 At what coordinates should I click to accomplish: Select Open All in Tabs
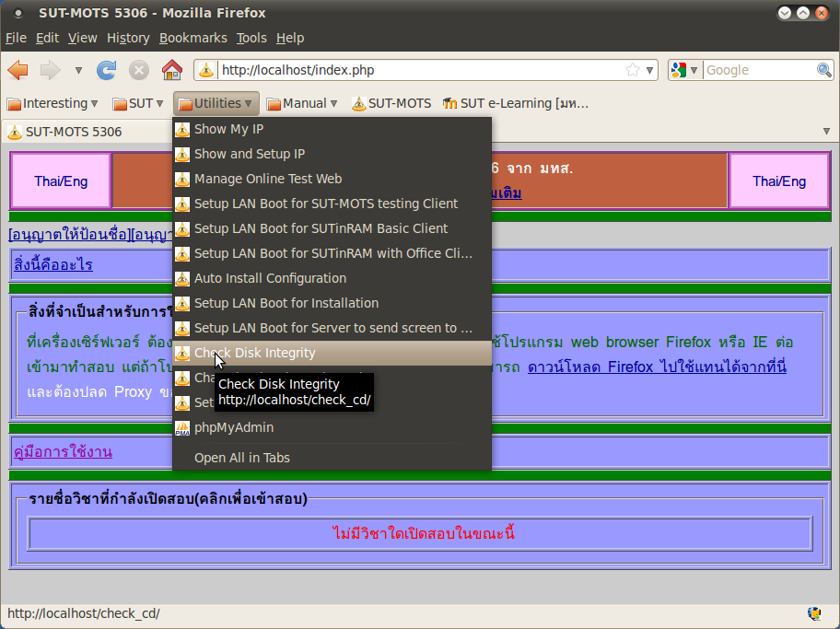332,458
